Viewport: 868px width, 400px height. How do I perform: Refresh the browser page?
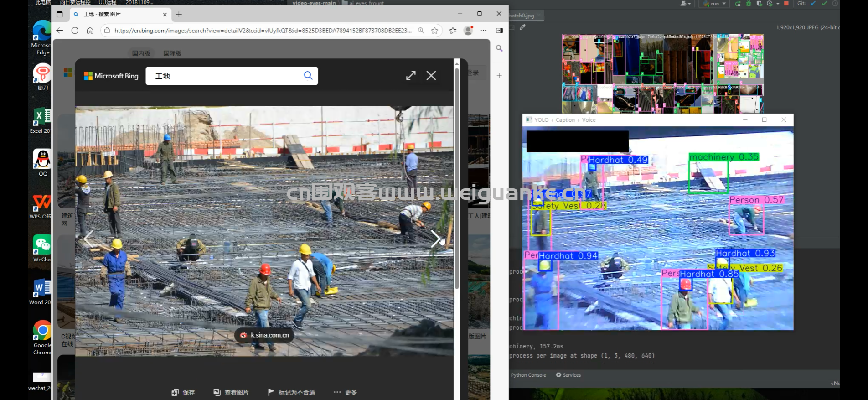coord(75,31)
